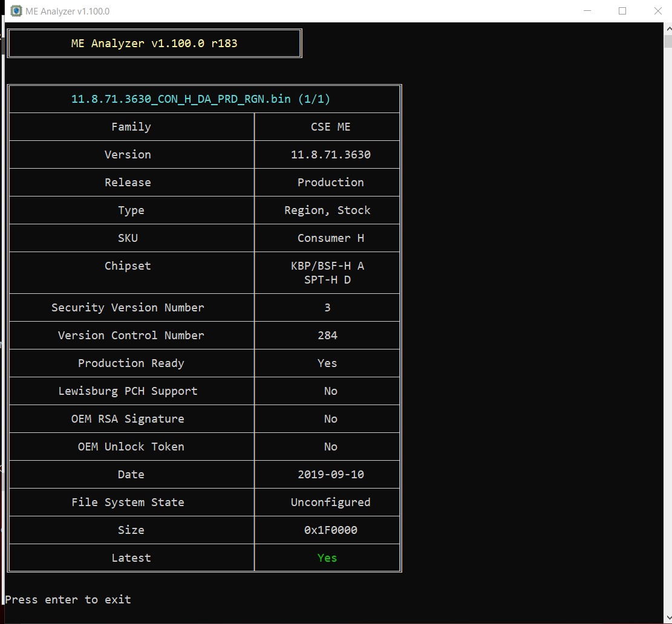Minimize the ME Analyzer window

click(x=587, y=11)
